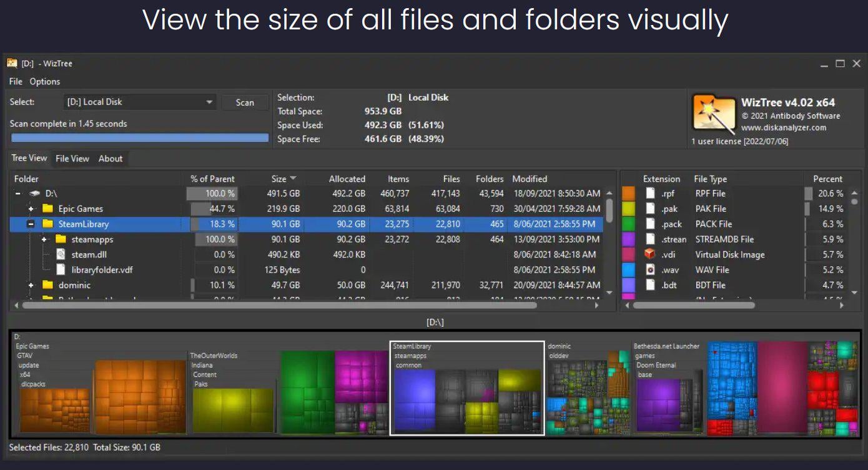Click the Size column sort arrow
The height and width of the screenshot is (470, 868).
click(293, 179)
